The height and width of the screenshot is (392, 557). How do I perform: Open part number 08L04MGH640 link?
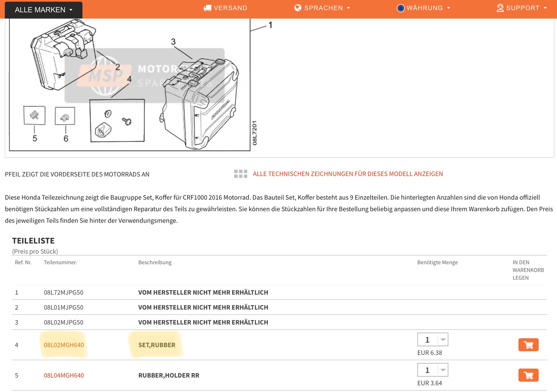(64, 375)
